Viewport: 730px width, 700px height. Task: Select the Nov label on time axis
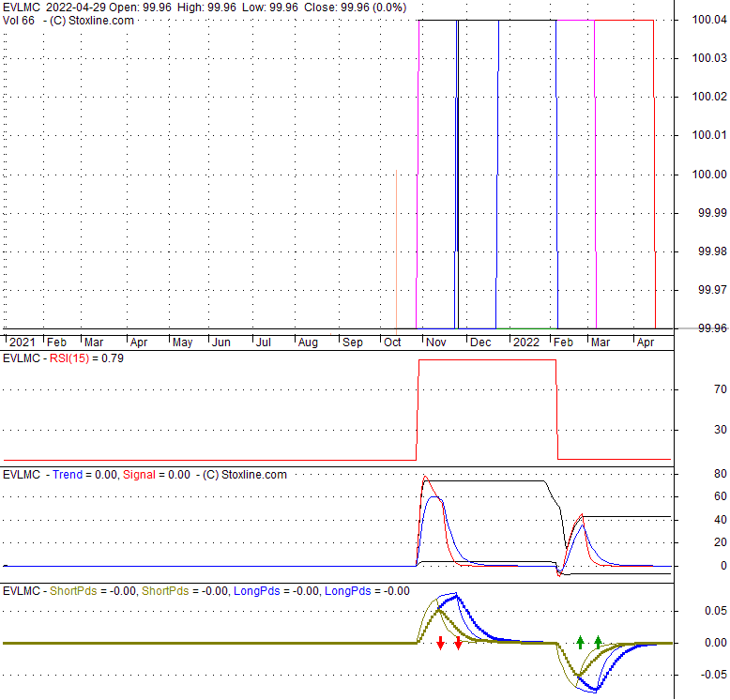(435, 342)
